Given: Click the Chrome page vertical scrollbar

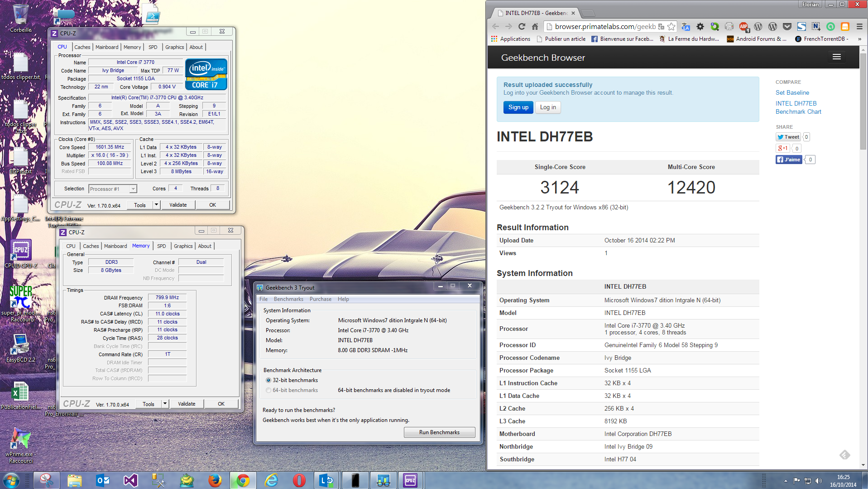Looking at the screenshot, I should tap(863, 102).
